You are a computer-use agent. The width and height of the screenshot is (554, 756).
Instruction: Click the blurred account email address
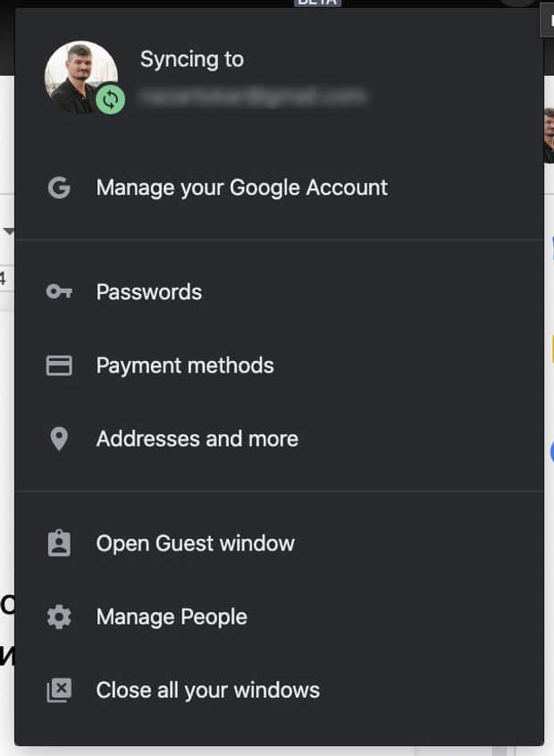pos(254,93)
